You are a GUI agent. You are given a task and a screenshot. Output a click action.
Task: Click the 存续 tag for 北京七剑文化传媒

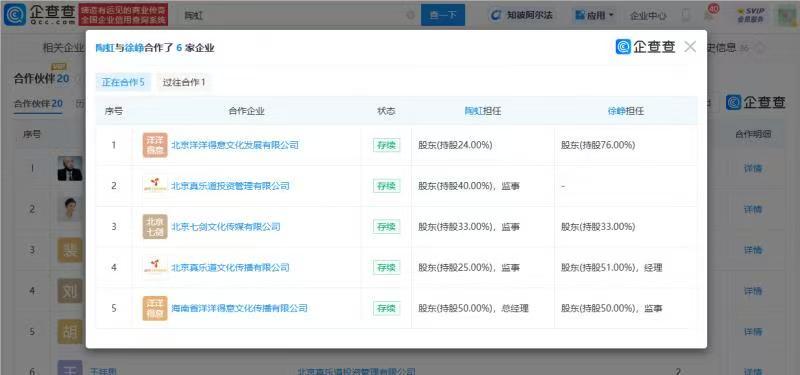click(x=386, y=227)
